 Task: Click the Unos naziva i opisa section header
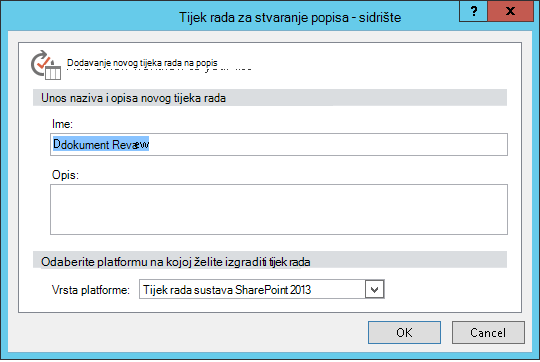[133, 98]
